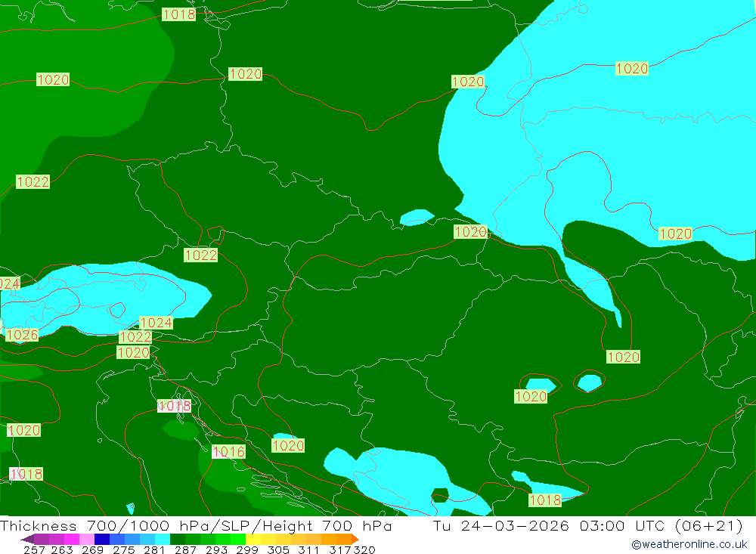Viewport: 756px width, 554px height.
Task: Click the 1018 label on the bottom-right cyan patch
Action: (545, 500)
